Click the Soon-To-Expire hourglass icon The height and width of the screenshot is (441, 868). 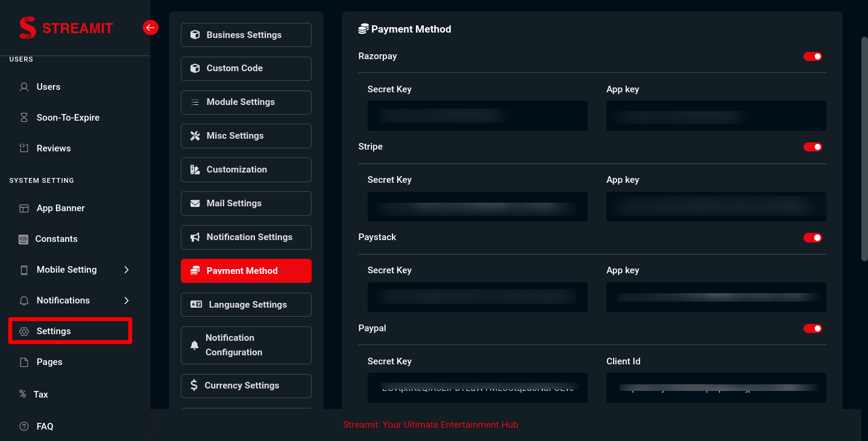(x=24, y=118)
